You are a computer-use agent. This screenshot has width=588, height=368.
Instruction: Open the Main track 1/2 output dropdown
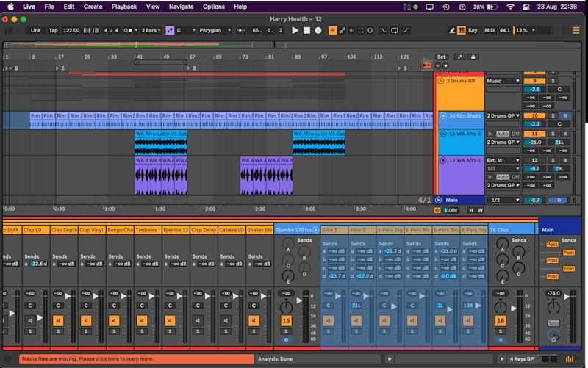tap(503, 200)
